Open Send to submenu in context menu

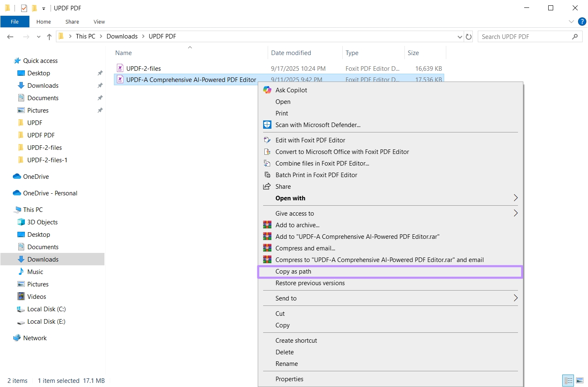click(286, 298)
